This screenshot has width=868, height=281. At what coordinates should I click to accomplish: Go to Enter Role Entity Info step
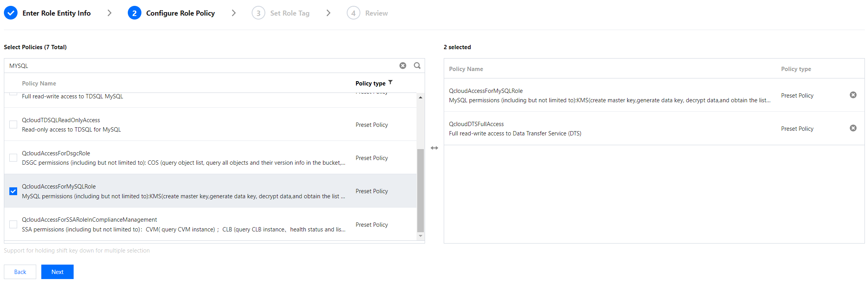(x=56, y=13)
